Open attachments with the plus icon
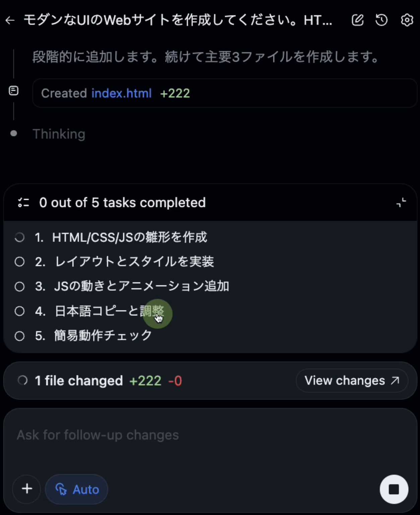Viewport: 420px width, 515px height. (26, 489)
